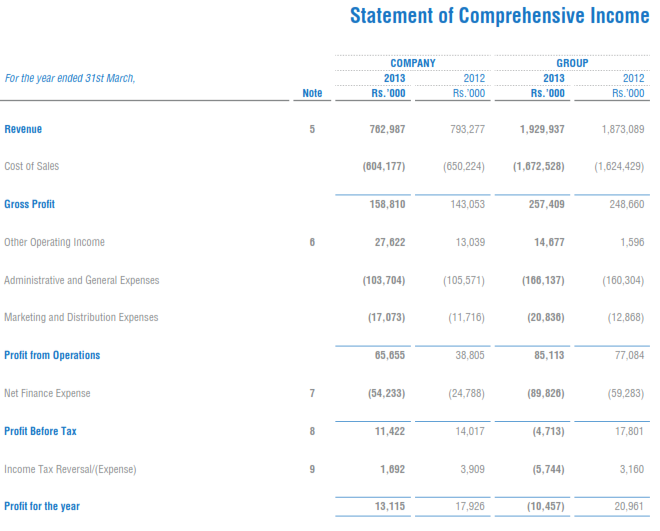660x531 pixels.
Task: Select the Profit Before Tax label
Action: [40, 431]
